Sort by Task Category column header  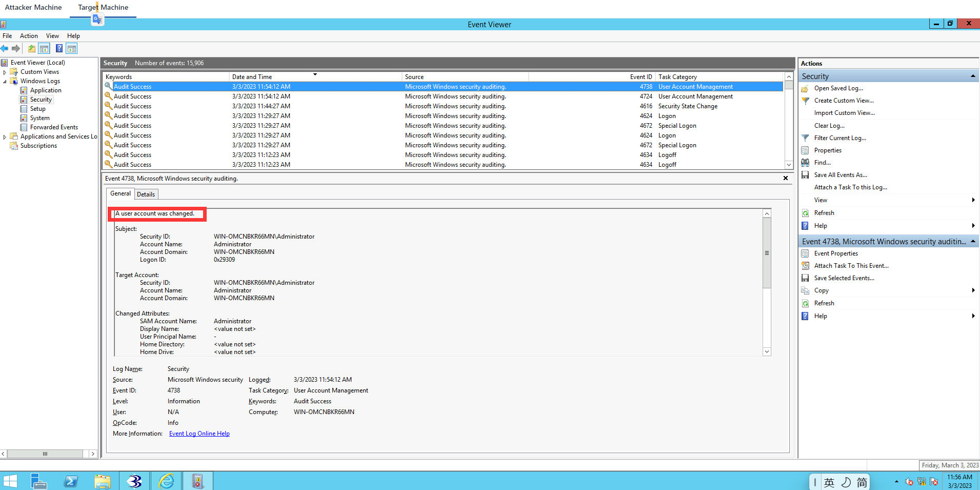pos(719,77)
